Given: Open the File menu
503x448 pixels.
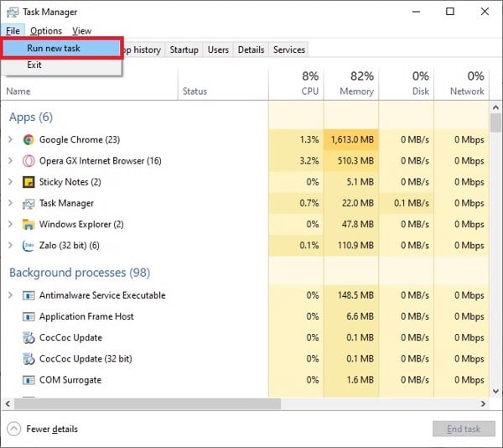Looking at the screenshot, I should pyautogui.click(x=13, y=31).
